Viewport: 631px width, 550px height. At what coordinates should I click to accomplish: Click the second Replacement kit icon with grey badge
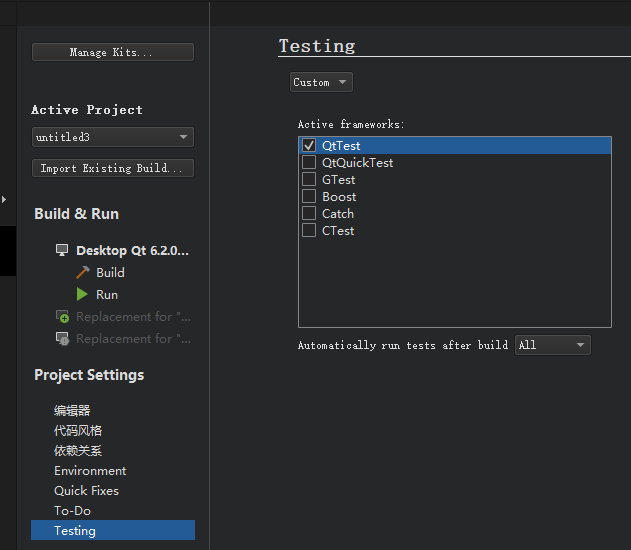click(62, 338)
